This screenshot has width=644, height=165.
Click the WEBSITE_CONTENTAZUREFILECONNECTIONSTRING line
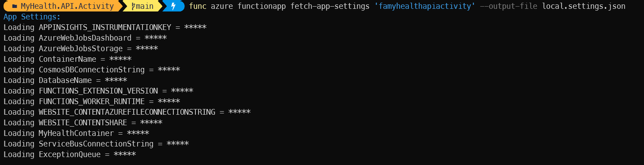tap(127, 112)
